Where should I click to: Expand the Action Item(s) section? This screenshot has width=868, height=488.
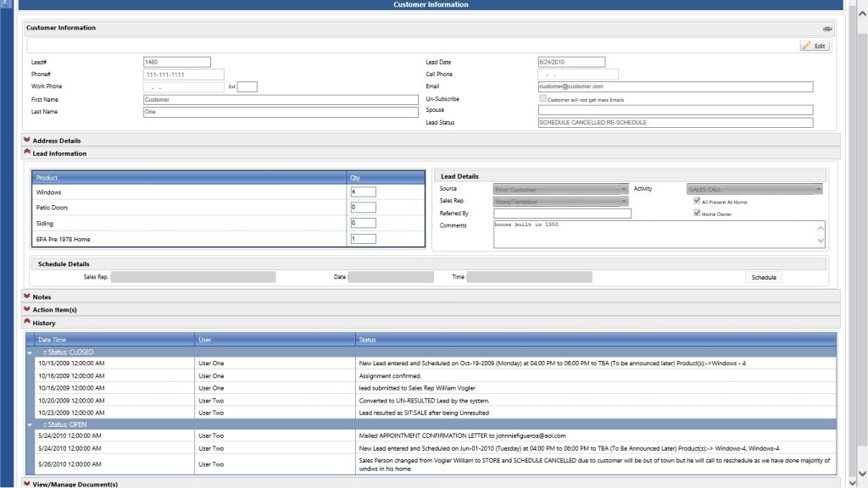click(26, 309)
